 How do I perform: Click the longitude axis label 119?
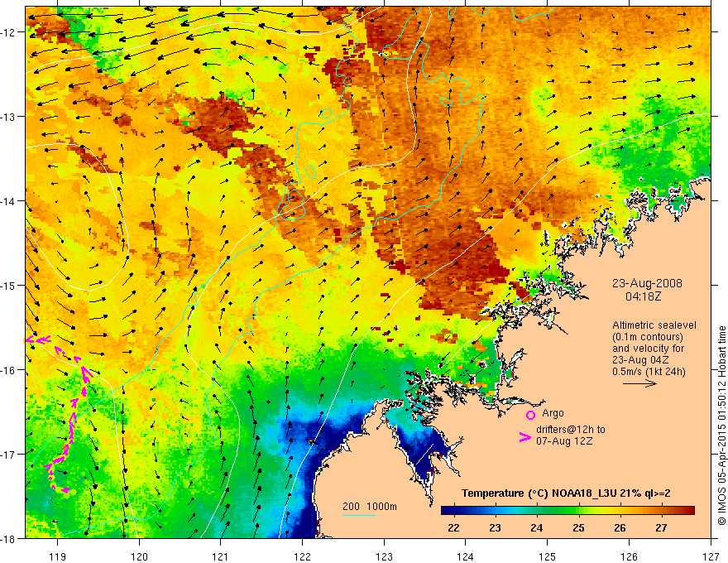pyautogui.click(x=58, y=556)
